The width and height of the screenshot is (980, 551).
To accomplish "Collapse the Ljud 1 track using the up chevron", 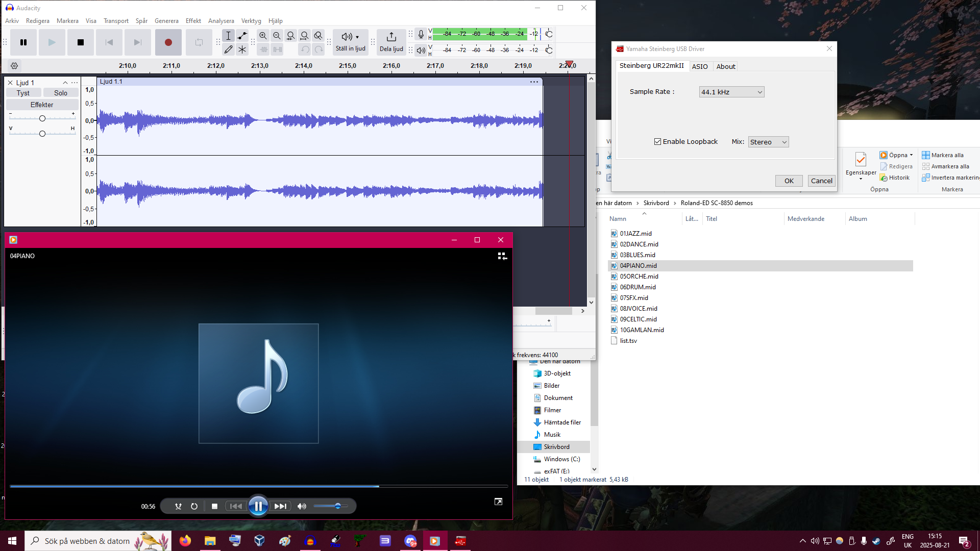I will pos(65,83).
